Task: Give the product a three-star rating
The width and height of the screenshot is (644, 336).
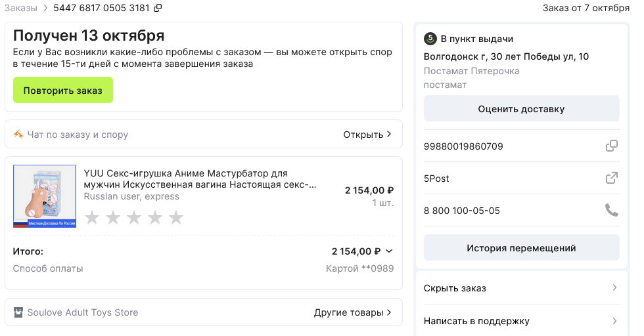Action: [134, 217]
